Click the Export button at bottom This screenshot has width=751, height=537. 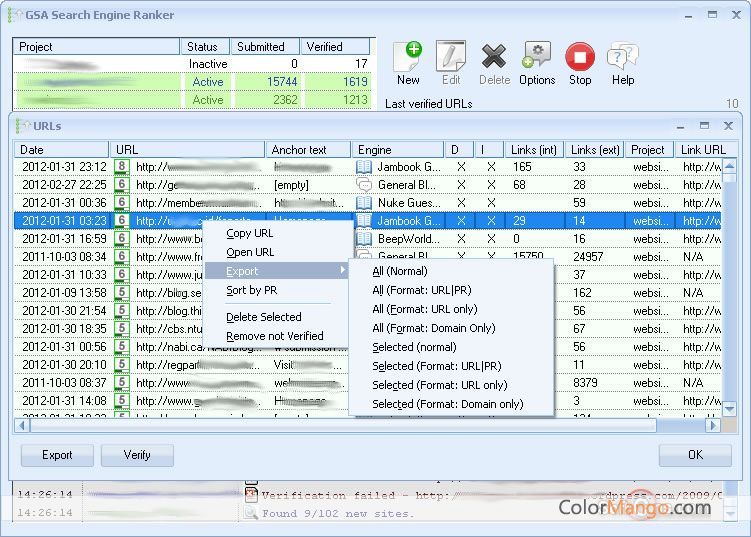coord(57,455)
